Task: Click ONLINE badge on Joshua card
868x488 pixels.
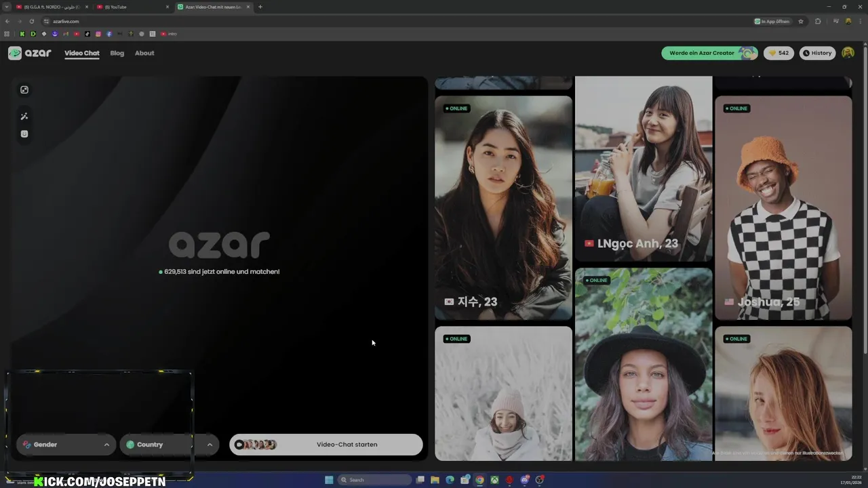Action: (736, 108)
